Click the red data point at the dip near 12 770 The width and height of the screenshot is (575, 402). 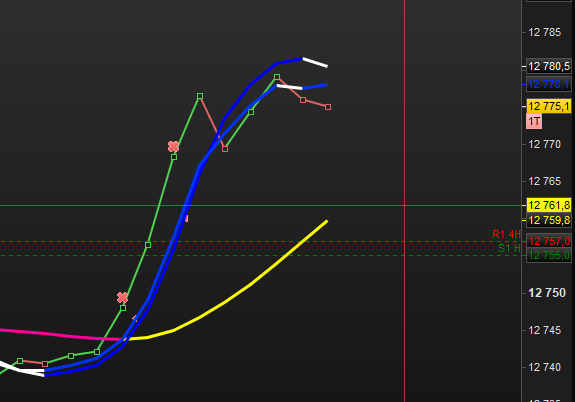[x=225, y=149]
